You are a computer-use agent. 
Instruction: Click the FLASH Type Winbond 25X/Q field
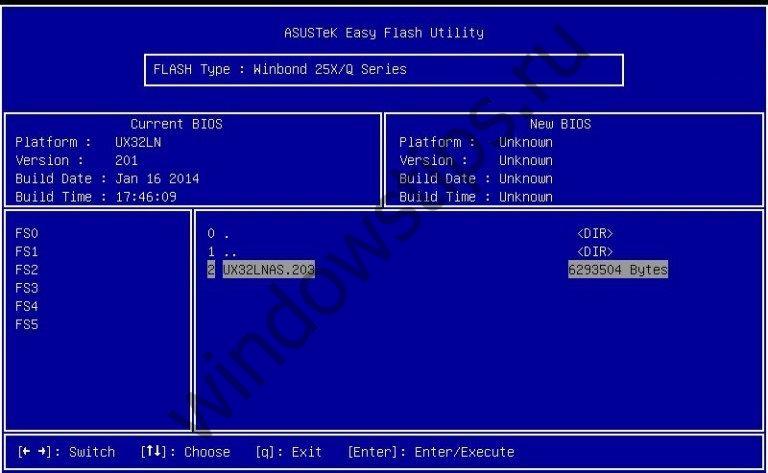(x=384, y=70)
